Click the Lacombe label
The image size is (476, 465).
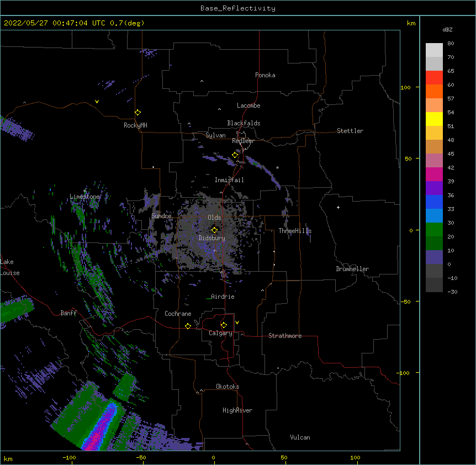click(x=248, y=105)
